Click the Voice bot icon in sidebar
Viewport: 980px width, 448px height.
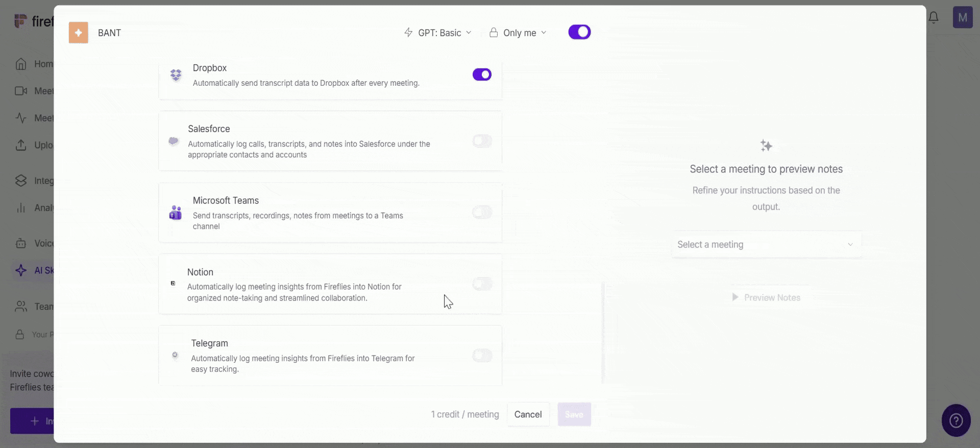coord(21,243)
